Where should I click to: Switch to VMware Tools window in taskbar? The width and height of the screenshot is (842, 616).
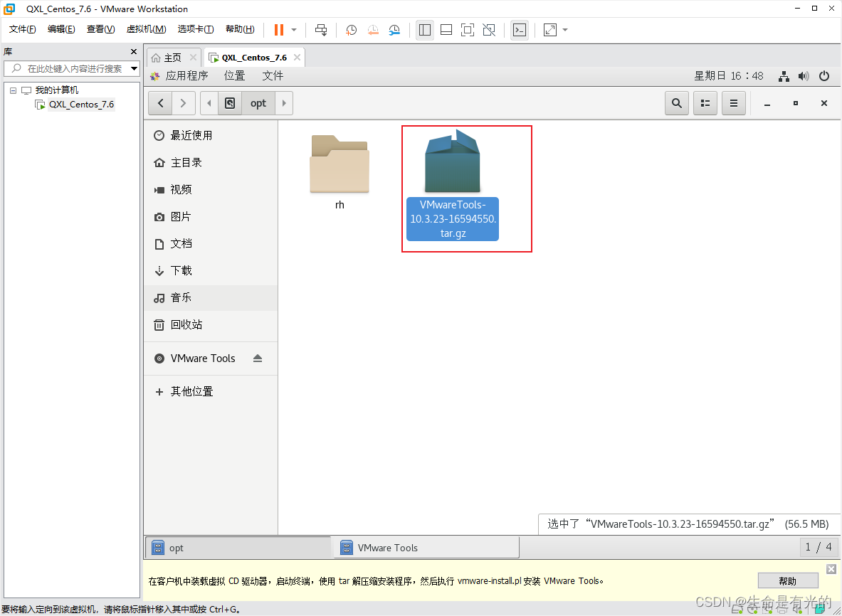(x=426, y=548)
